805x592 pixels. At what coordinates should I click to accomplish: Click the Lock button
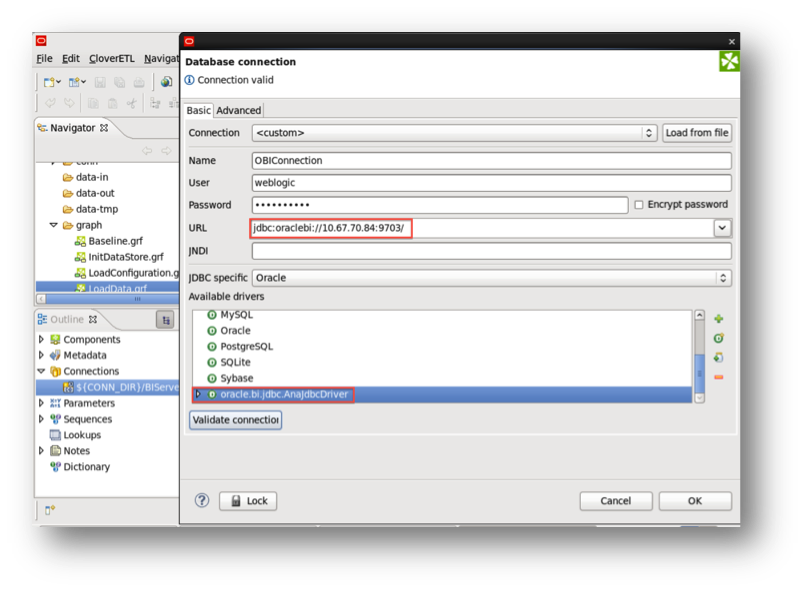coord(248,501)
